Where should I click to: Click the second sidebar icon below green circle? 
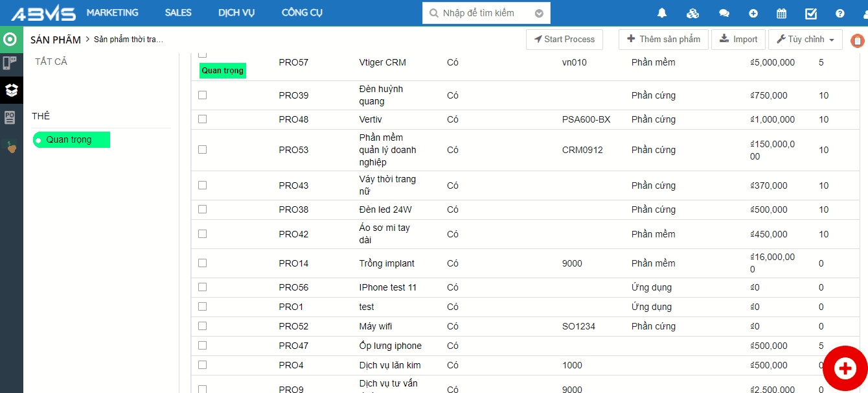pos(10,63)
